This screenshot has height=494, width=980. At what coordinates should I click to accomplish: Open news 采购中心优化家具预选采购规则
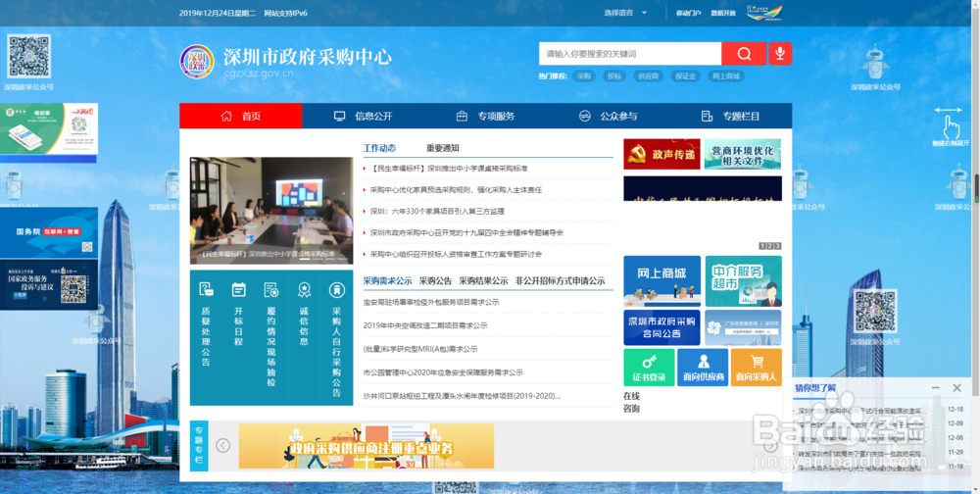[x=456, y=189]
